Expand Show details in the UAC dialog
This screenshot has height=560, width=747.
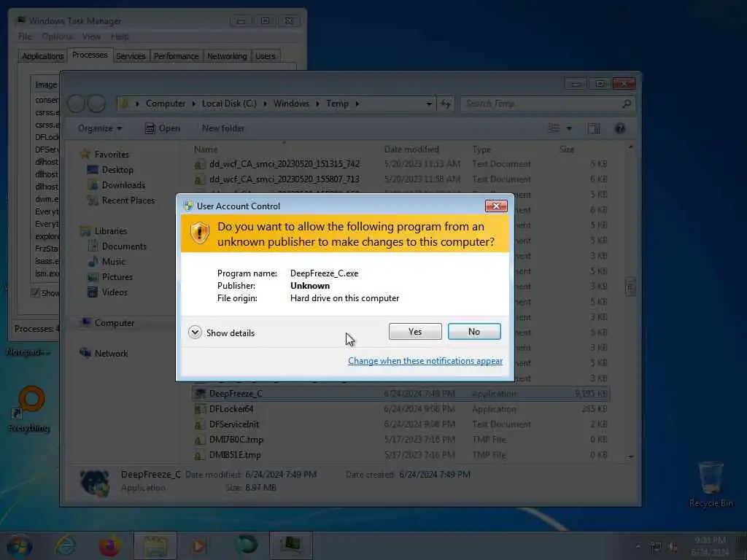[x=222, y=332]
